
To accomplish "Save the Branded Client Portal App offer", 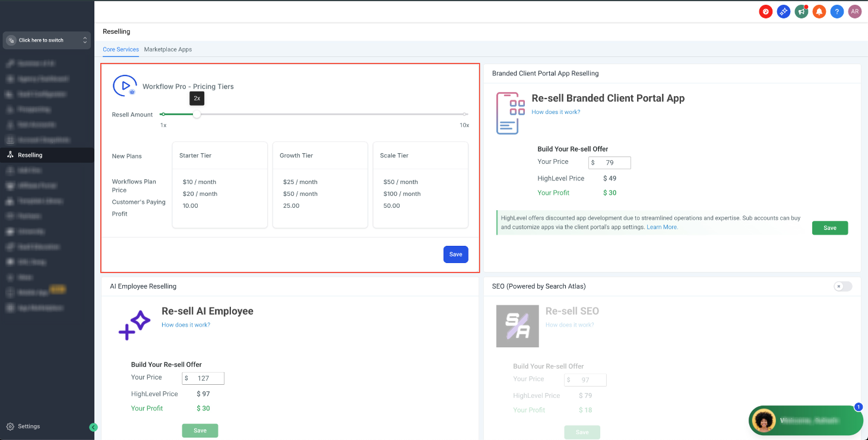I will [830, 228].
